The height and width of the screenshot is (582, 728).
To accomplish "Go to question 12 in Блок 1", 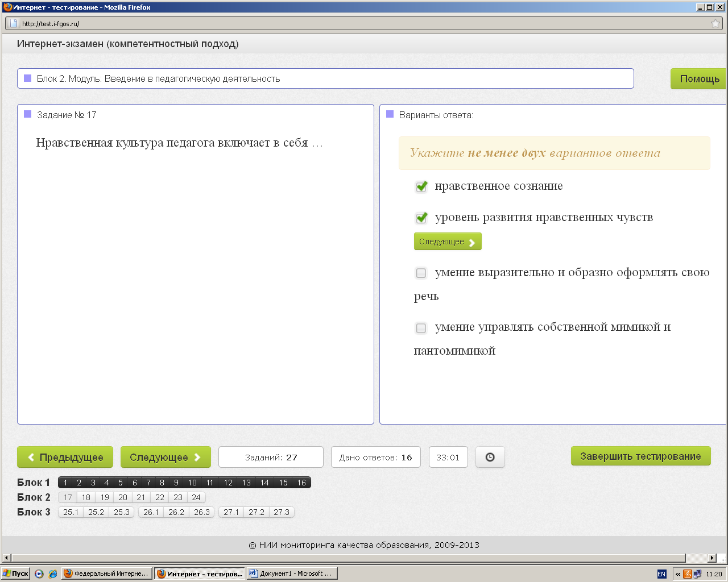I will (228, 483).
